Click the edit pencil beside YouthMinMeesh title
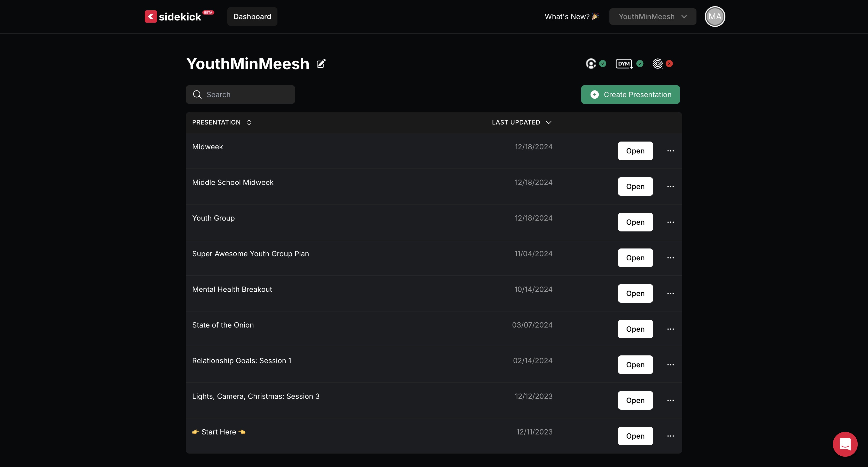The height and width of the screenshot is (467, 868). [x=321, y=64]
